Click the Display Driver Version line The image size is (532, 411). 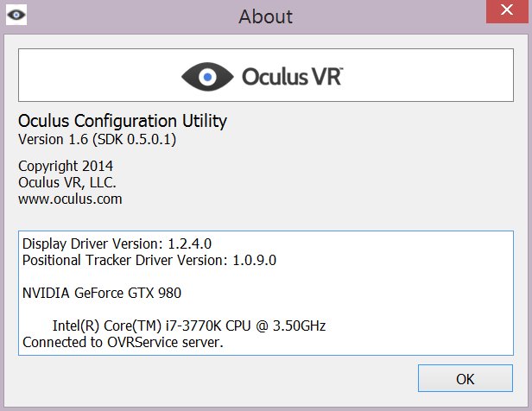117,243
